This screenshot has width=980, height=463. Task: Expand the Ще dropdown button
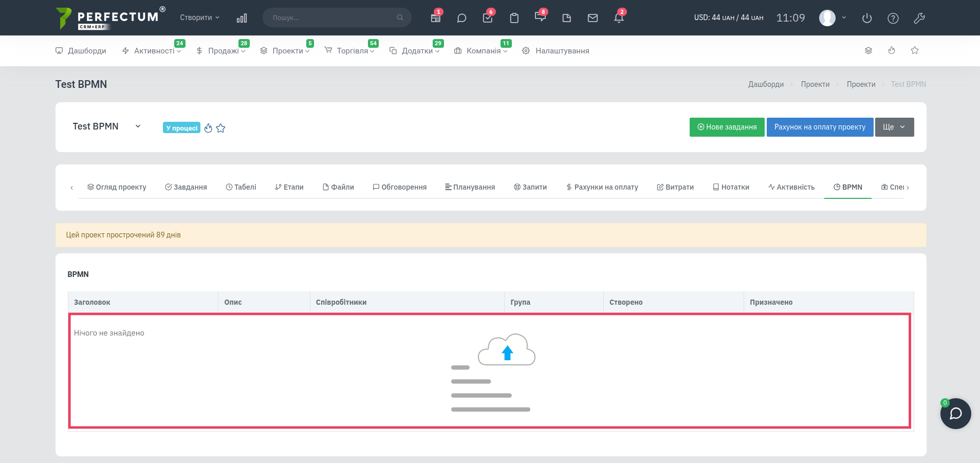click(x=895, y=127)
